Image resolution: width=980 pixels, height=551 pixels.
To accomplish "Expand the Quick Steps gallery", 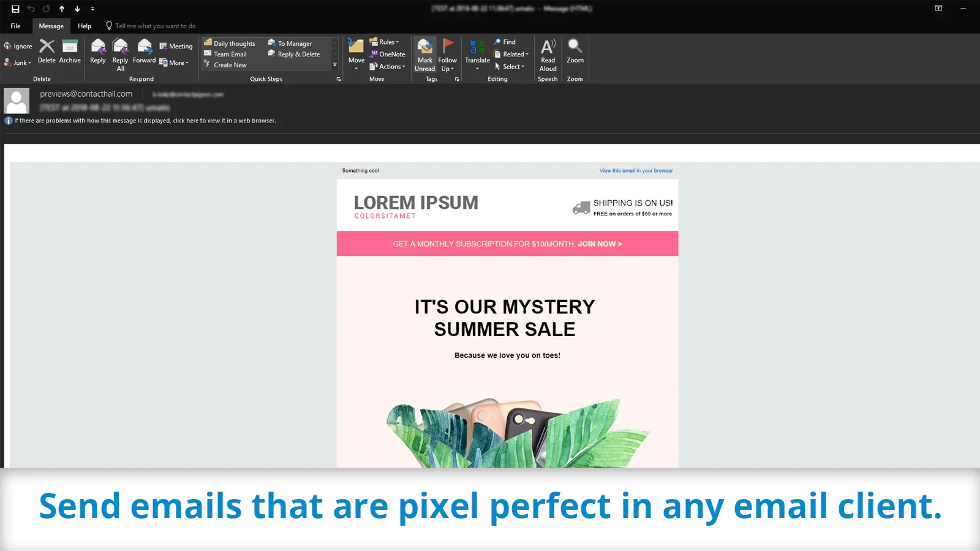I will [334, 65].
